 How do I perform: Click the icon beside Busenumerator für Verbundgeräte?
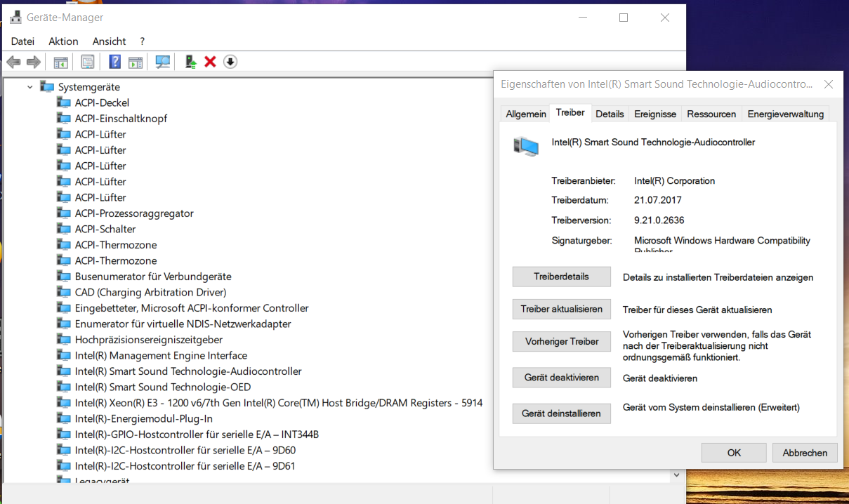(64, 277)
